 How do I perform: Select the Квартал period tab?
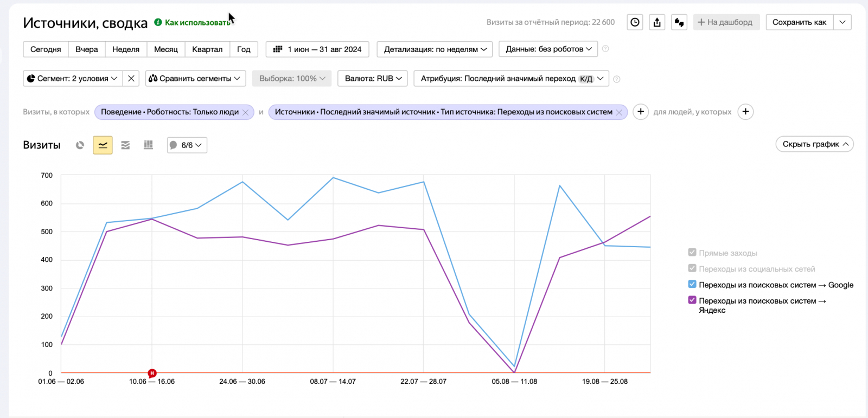click(x=207, y=49)
